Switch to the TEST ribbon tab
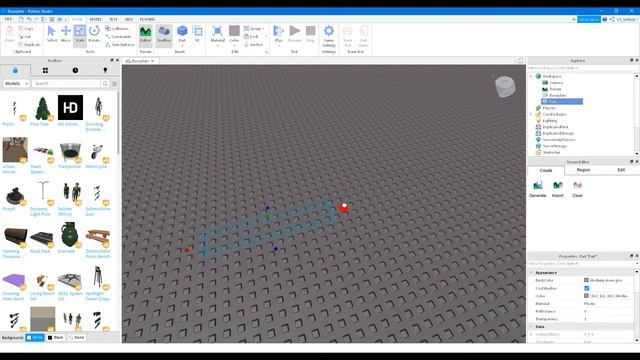The width and height of the screenshot is (640, 360). [113, 19]
